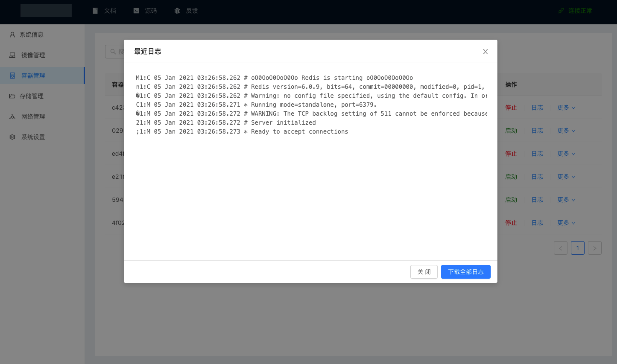
Task: Click the 文档 book icon in top bar
Action: 95,10
